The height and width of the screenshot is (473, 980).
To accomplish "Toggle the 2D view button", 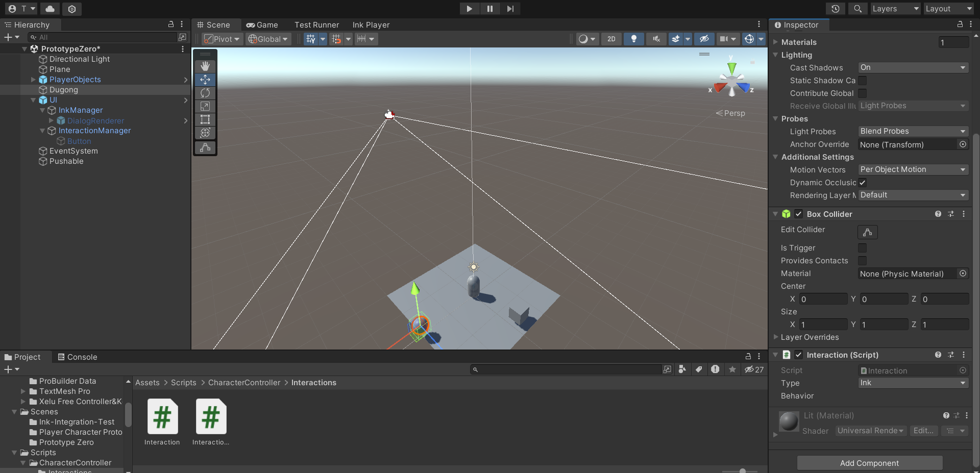I will pyautogui.click(x=611, y=39).
